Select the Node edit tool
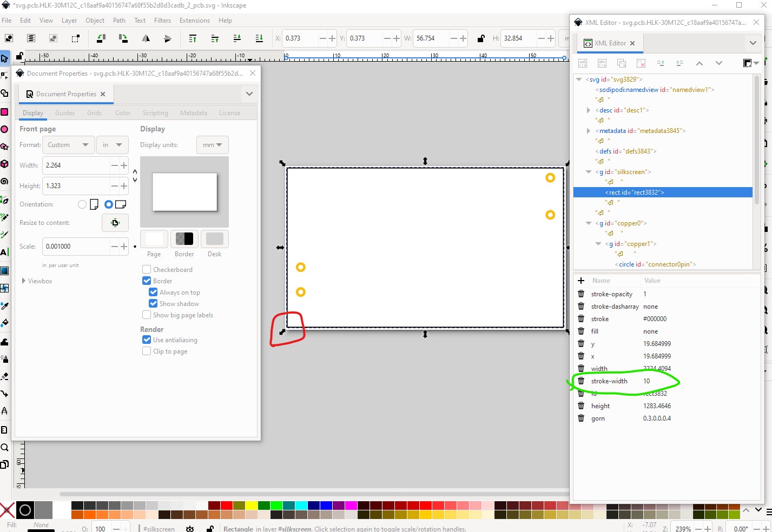Screen dimensions: 772x532 click(4, 76)
